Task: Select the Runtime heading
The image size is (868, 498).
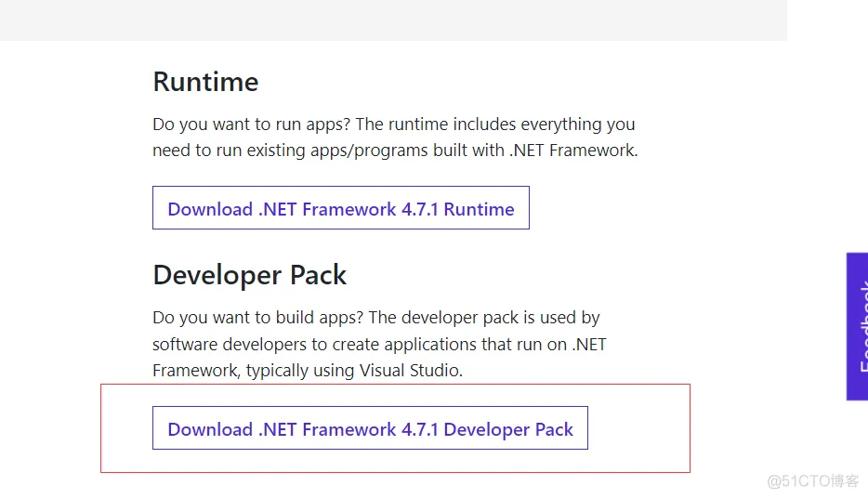Action: coord(205,82)
